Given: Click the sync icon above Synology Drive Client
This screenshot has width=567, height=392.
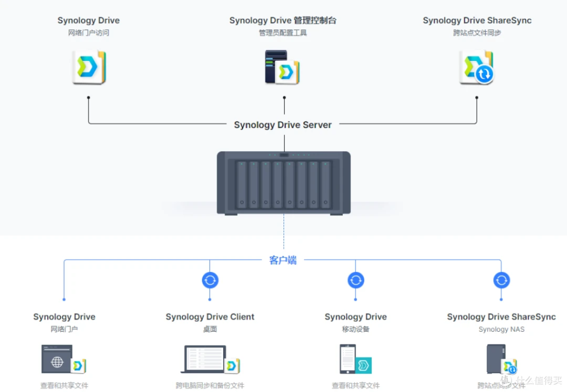Looking at the screenshot, I should tap(210, 280).
